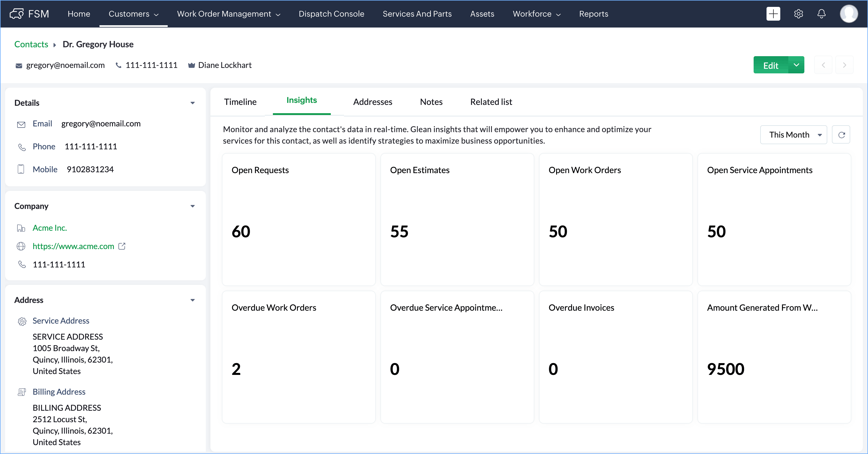Go to previous contact arrow

(x=823, y=65)
